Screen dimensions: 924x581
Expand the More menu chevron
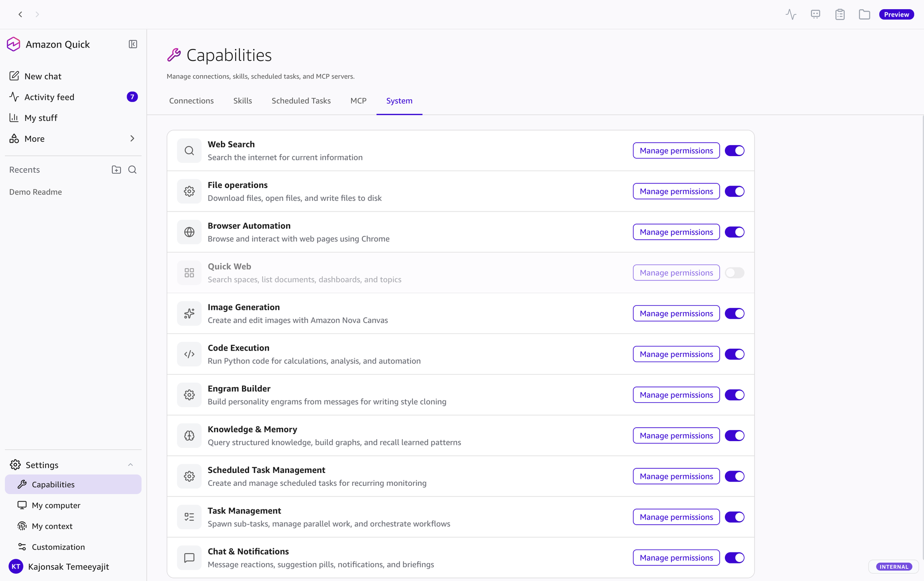132,139
